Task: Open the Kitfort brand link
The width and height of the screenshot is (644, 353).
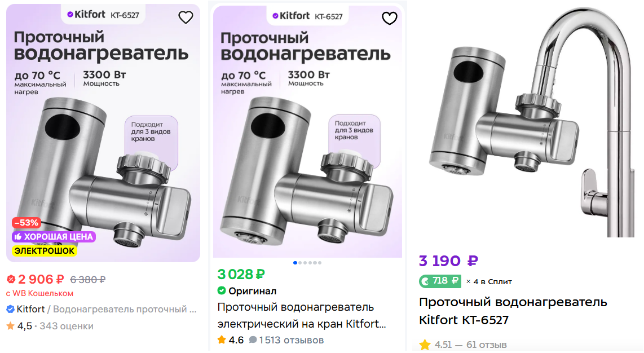Action: [30, 309]
